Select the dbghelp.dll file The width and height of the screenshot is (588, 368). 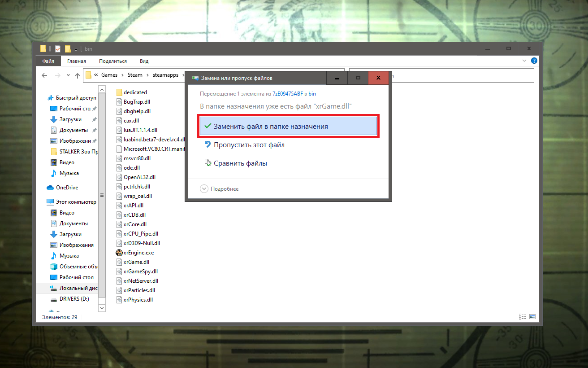(x=133, y=111)
